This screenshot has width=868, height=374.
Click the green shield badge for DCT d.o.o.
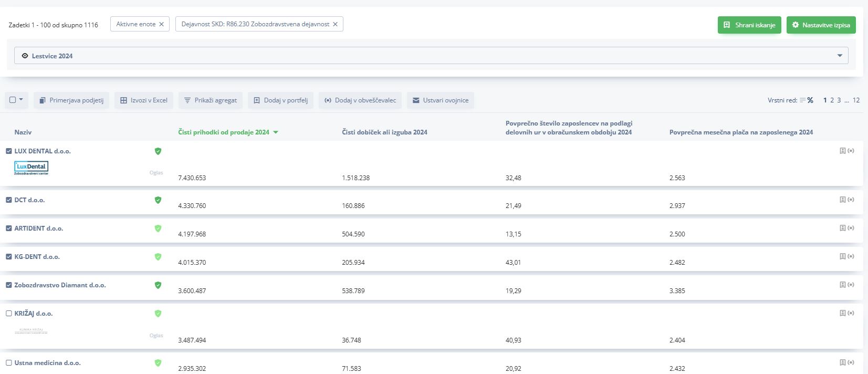(x=158, y=200)
